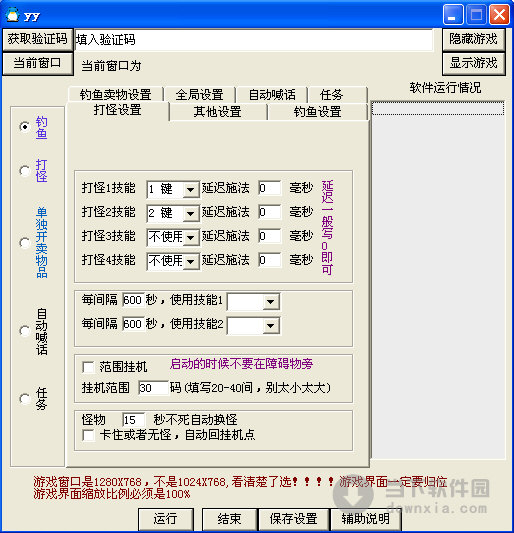Open the 打怪1技能 key dropdown
The height and width of the screenshot is (533, 514).
[191, 189]
